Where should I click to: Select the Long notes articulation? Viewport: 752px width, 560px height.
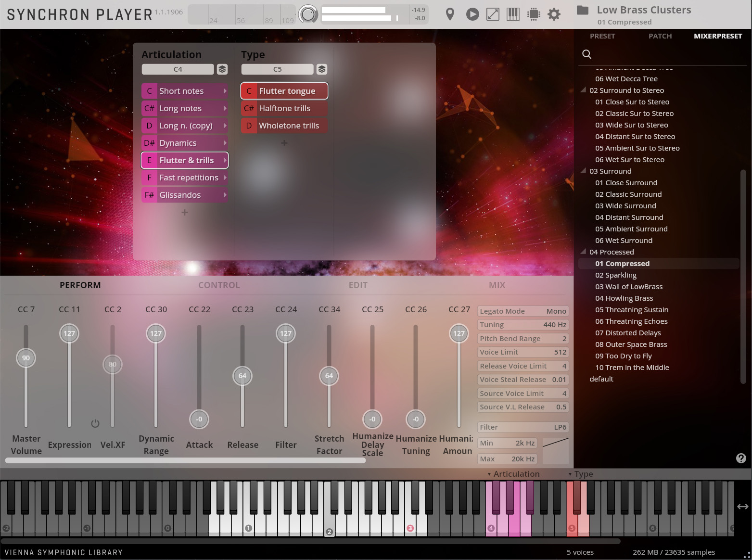click(185, 108)
